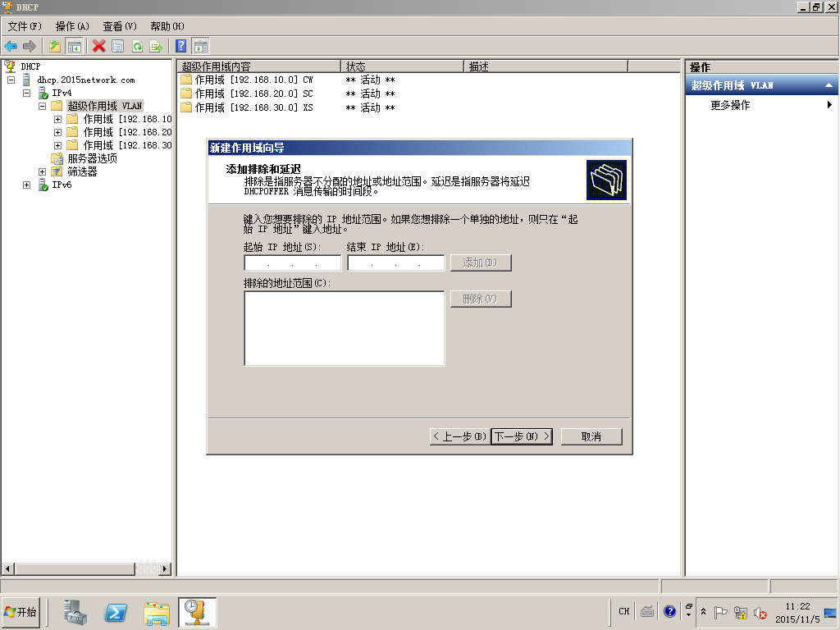Image resolution: width=840 pixels, height=630 pixels.
Task: Click the DHCP console taskbar icon
Action: click(197, 612)
